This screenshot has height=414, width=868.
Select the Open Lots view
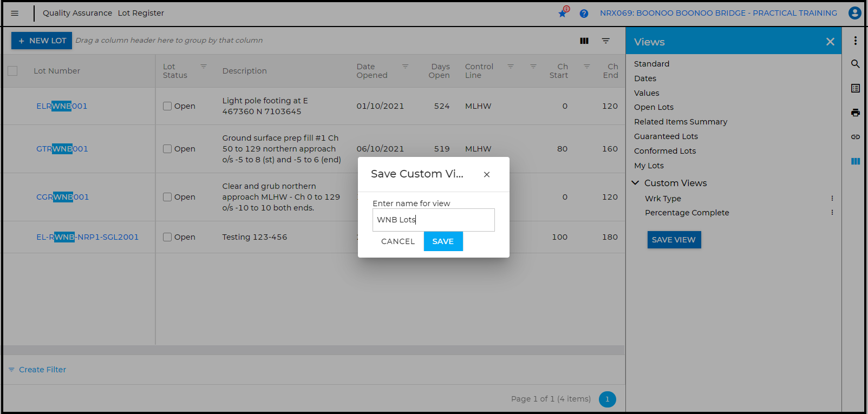(654, 107)
